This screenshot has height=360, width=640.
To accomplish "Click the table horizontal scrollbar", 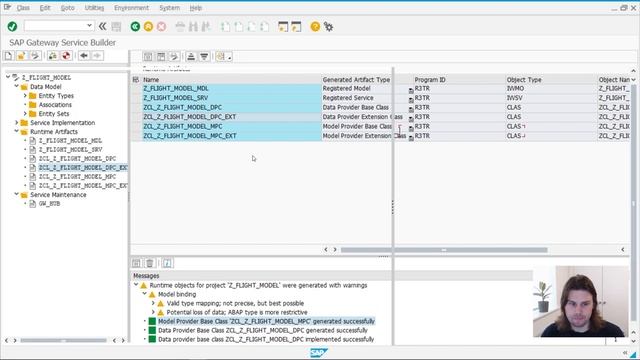I will click(444, 250).
